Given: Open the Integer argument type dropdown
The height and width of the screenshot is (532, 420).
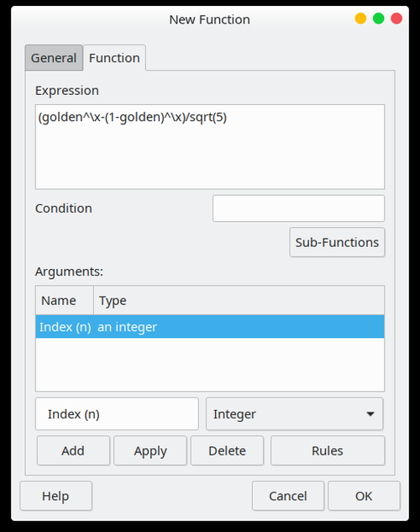Looking at the screenshot, I should [x=294, y=414].
